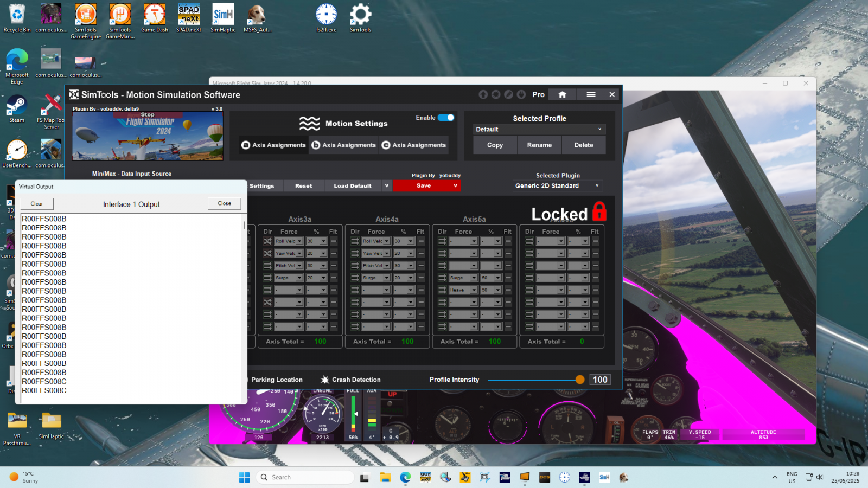
Task: Toggle Axis3a Yaw Velocity direction icon
Action: [267, 253]
